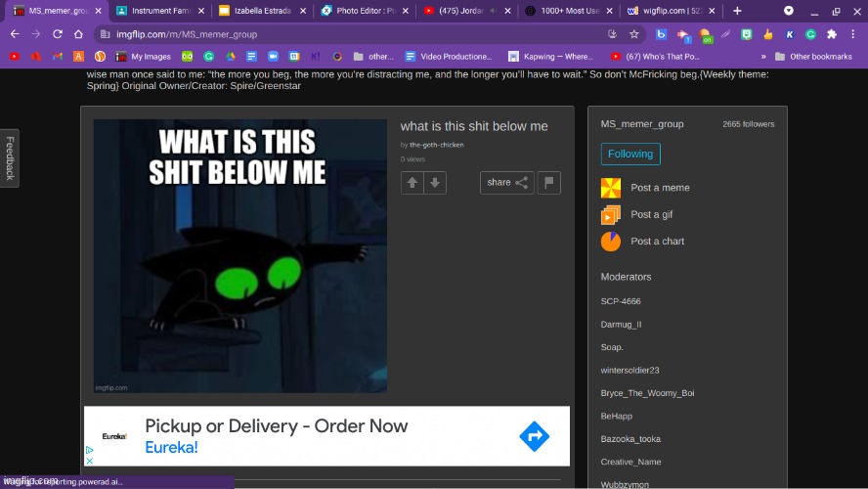This screenshot has height=489, width=868.
Task: Click the install app icon in address bar
Action: coord(612,34)
